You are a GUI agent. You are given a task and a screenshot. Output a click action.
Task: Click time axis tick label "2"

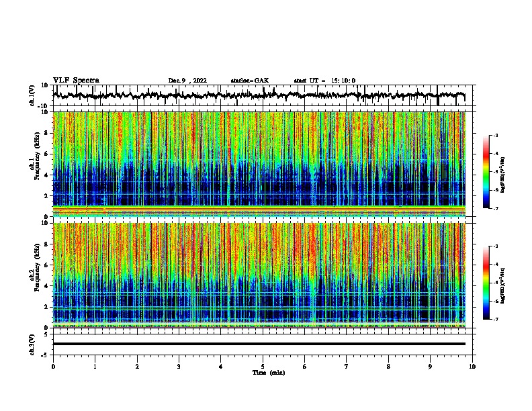(137, 367)
